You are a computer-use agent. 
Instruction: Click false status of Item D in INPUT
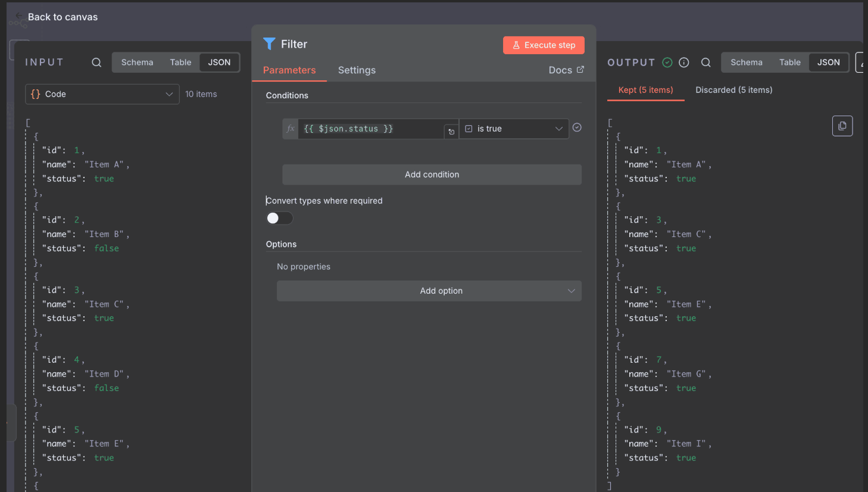[107, 388]
